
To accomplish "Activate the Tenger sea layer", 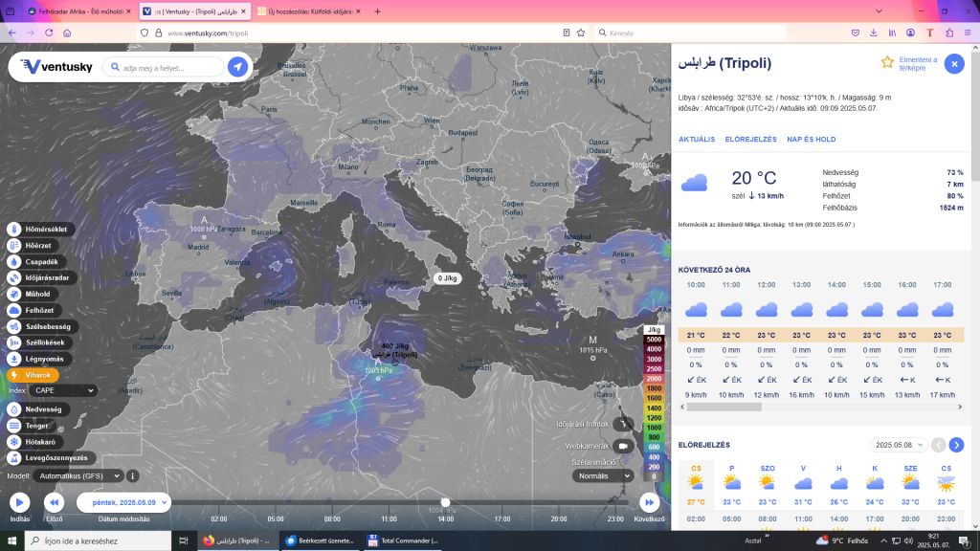I will (x=14, y=426).
